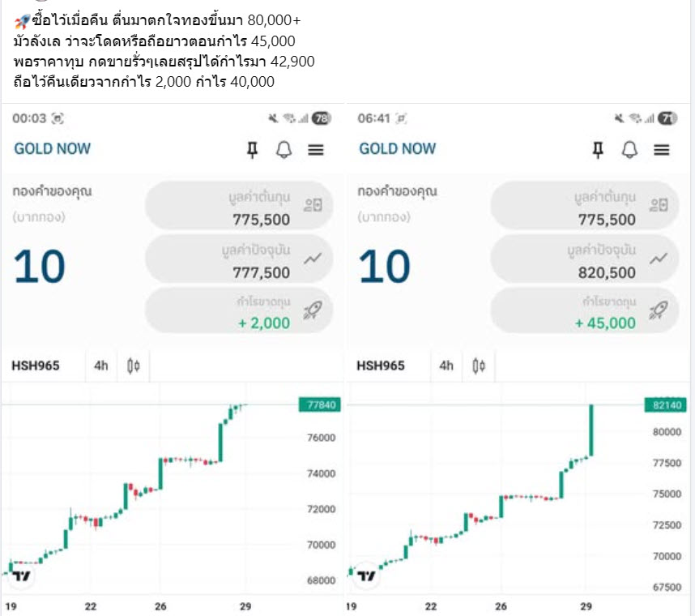Viewport: 695px width, 616px height.
Task: Tap the notification bell in the 06:41 screenshot
Action: point(629,149)
